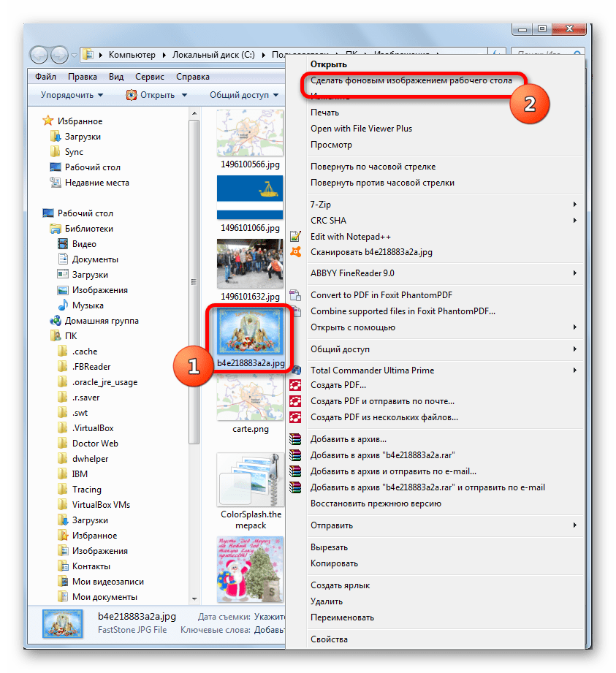Screen dimensions: 616x673
Task: Expand the CRC SHA submenu arrow
Action: 575,220
